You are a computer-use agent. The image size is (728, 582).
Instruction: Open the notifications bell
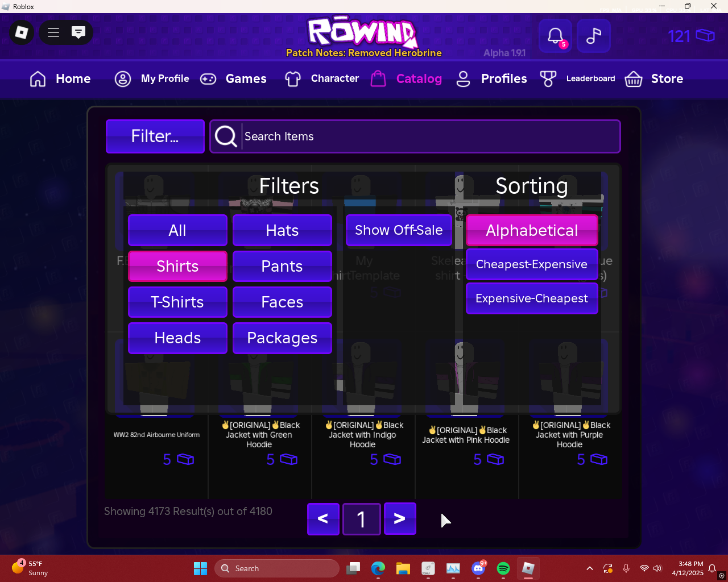555,36
